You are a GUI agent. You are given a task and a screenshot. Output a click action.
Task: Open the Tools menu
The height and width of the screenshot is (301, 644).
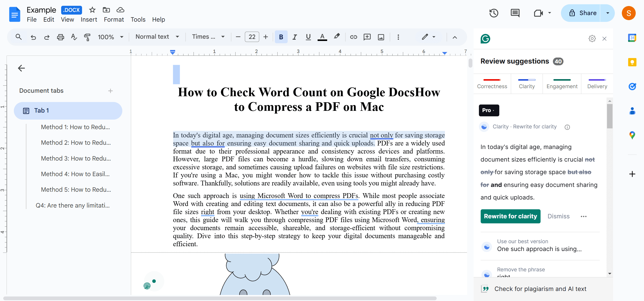pos(138,20)
